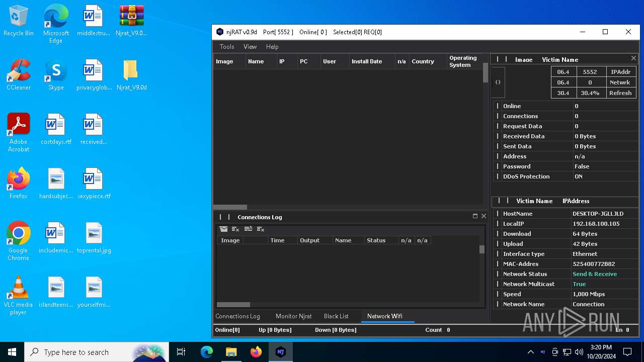The width and height of the screenshot is (644, 362).
Task: Click the envelope icon in Connections Log toolbar
Action: coord(223,229)
